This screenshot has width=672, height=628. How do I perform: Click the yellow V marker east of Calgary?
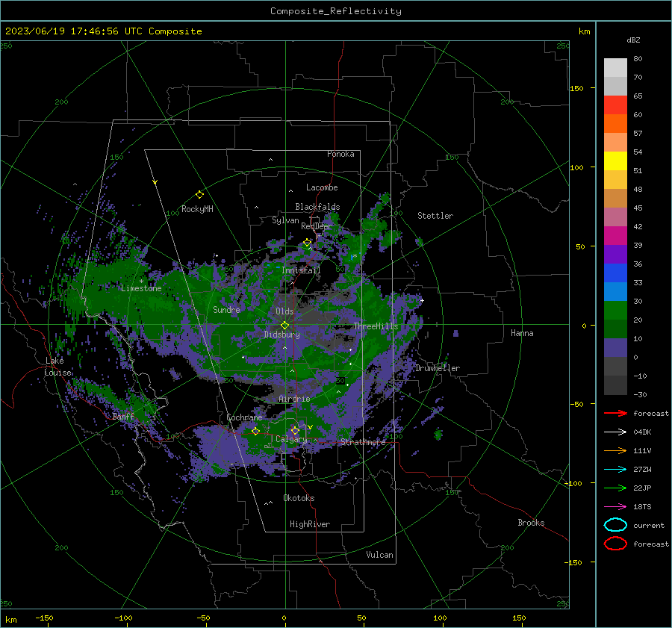pyautogui.click(x=310, y=427)
